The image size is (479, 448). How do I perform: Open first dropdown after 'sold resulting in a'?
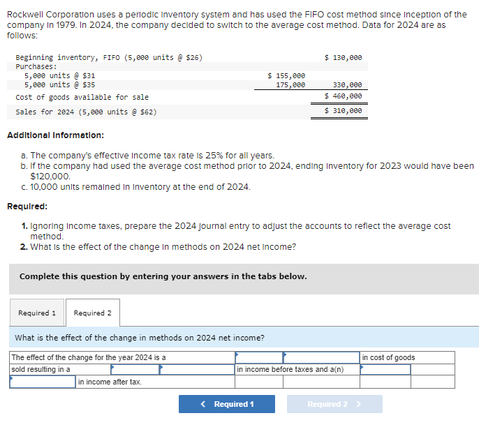click(x=135, y=369)
